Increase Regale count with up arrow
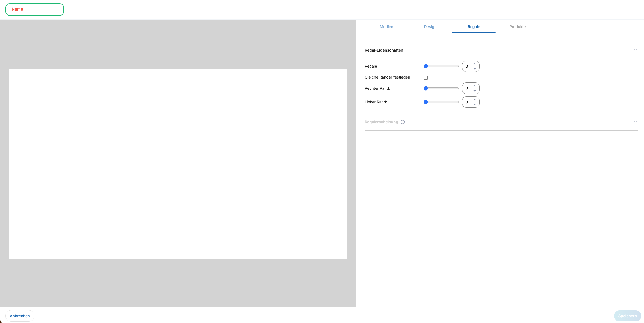This screenshot has height=323, width=644. pyautogui.click(x=475, y=64)
